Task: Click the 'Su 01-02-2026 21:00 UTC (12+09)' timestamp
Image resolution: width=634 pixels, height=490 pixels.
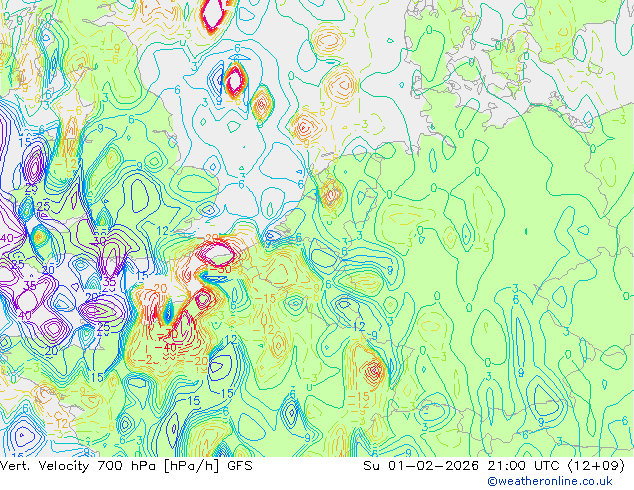Action: coord(494,466)
